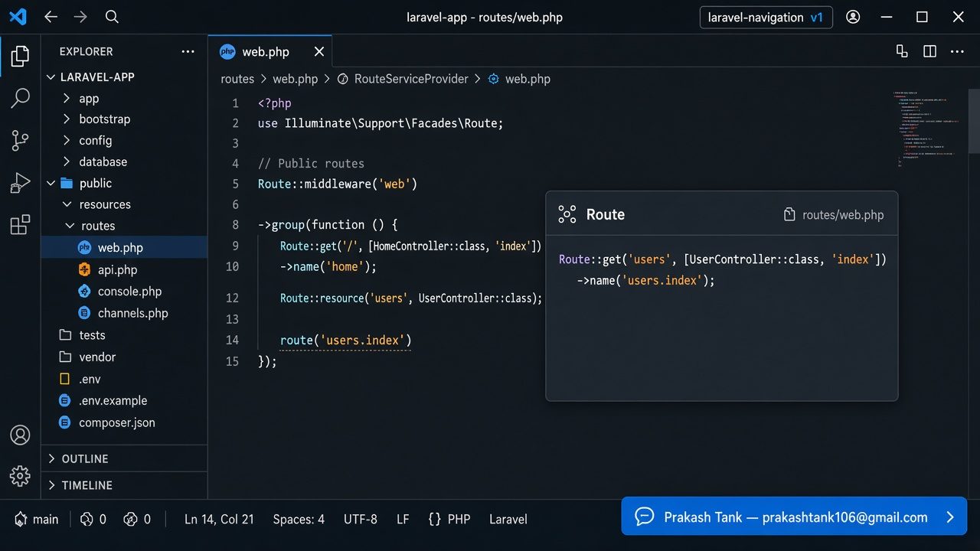
Task: Open the Run and Debug view
Action: [20, 183]
